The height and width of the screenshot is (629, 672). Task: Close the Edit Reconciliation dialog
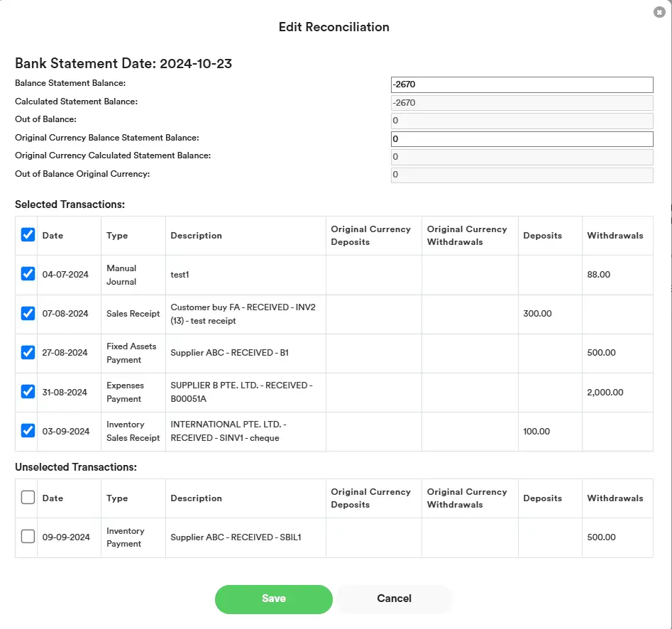pos(659,12)
